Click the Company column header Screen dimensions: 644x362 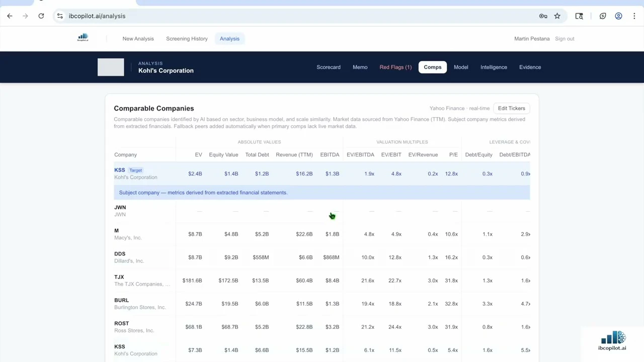125,155
